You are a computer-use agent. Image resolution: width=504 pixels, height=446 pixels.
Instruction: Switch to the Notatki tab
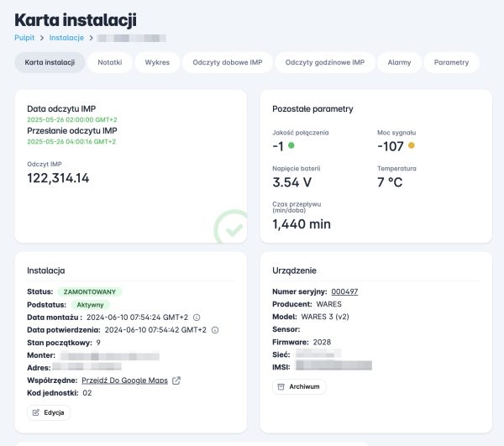pyautogui.click(x=110, y=63)
